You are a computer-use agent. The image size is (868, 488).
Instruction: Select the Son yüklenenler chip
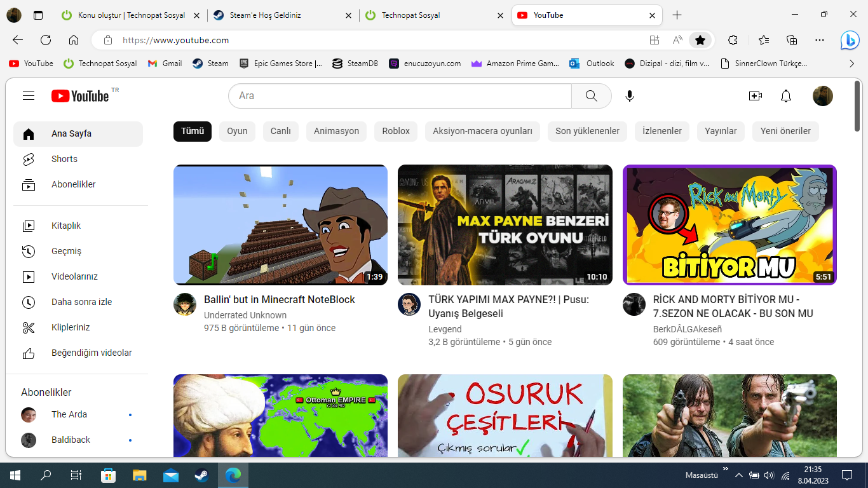pos(588,132)
